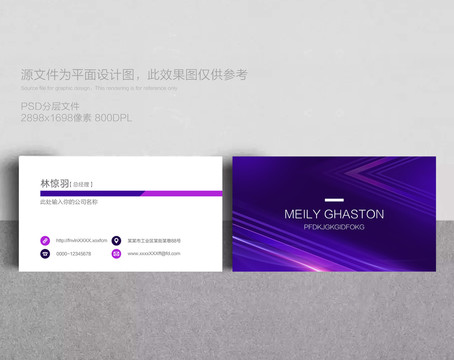
Task: Click company name placeholder 此处输入你的公司名称
Action: pyautogui.click(x=69, y=202)
